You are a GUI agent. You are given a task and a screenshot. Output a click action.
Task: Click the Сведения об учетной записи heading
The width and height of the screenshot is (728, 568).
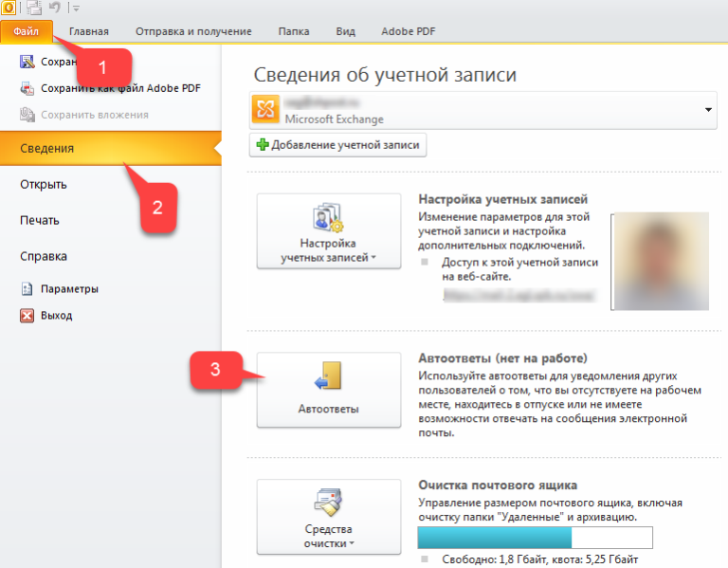(x=385, y=75)
